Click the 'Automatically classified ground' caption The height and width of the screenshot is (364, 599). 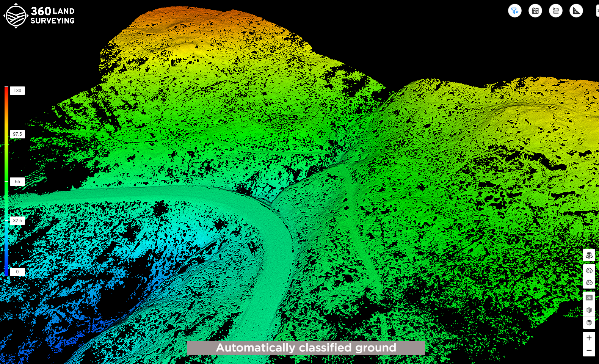306,348
